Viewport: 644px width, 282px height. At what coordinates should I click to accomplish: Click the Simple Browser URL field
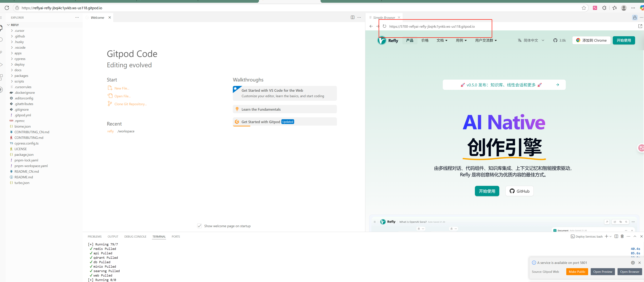pyautogui.click(x=432, y=26)
